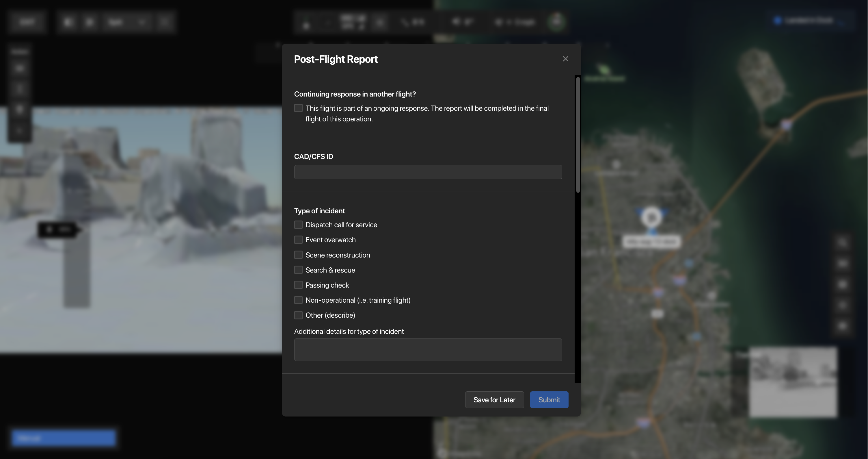Enable the Scene reconstruction option
868x459 pixels.
click(298, 255)
